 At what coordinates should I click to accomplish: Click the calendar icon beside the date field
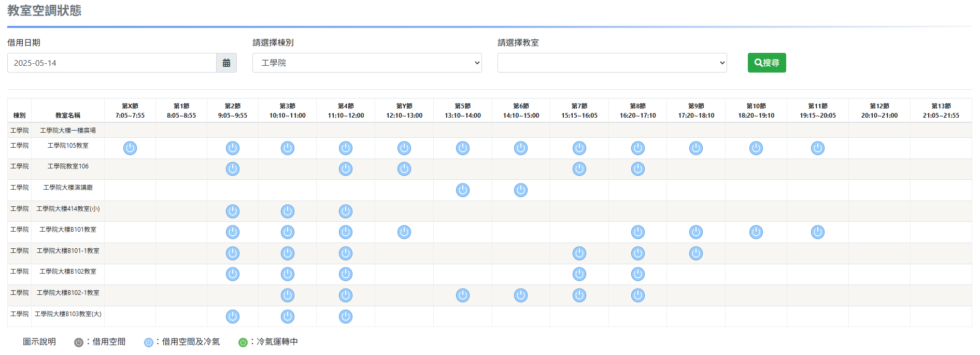[226, 63]
